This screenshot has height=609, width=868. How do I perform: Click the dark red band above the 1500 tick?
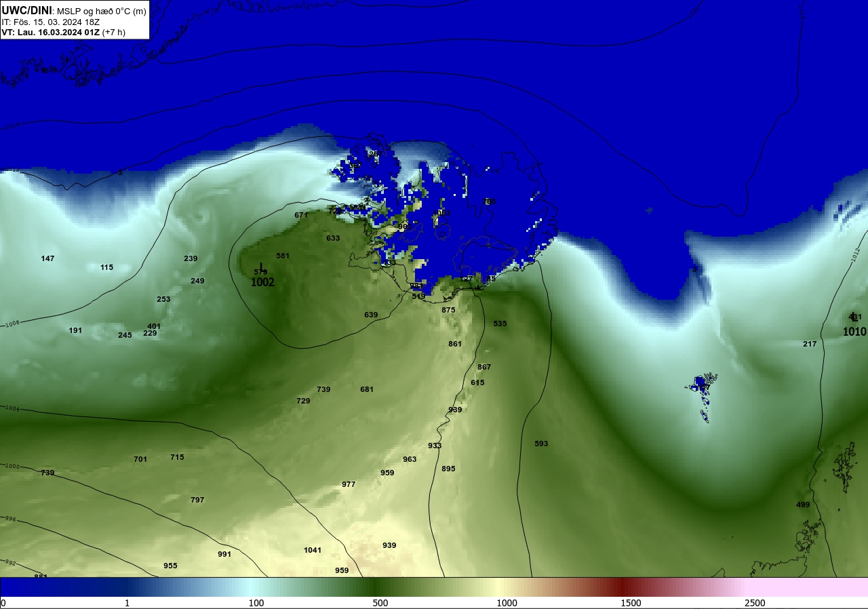point(624,587)
